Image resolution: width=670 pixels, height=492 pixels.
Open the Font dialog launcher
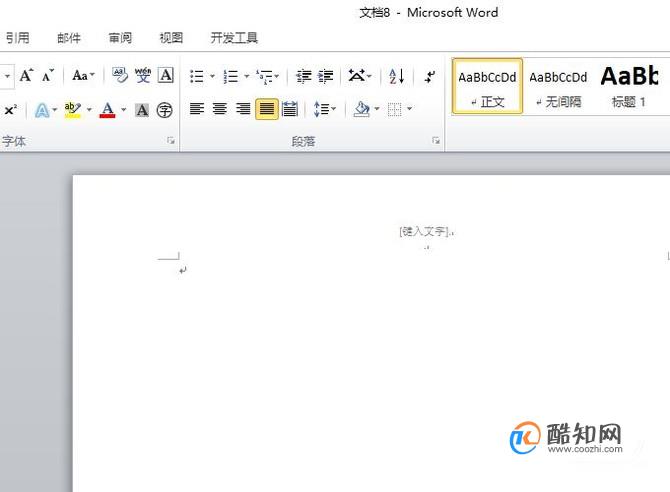[x=171, y=140]
